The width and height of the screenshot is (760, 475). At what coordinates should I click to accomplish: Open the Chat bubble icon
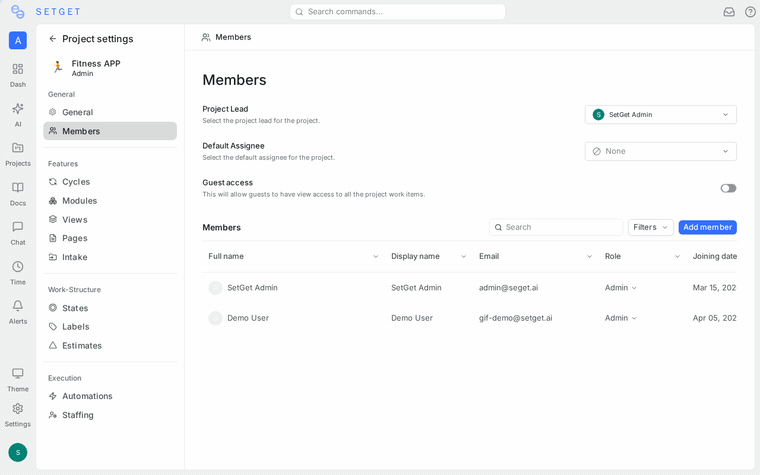click(18, 227)
